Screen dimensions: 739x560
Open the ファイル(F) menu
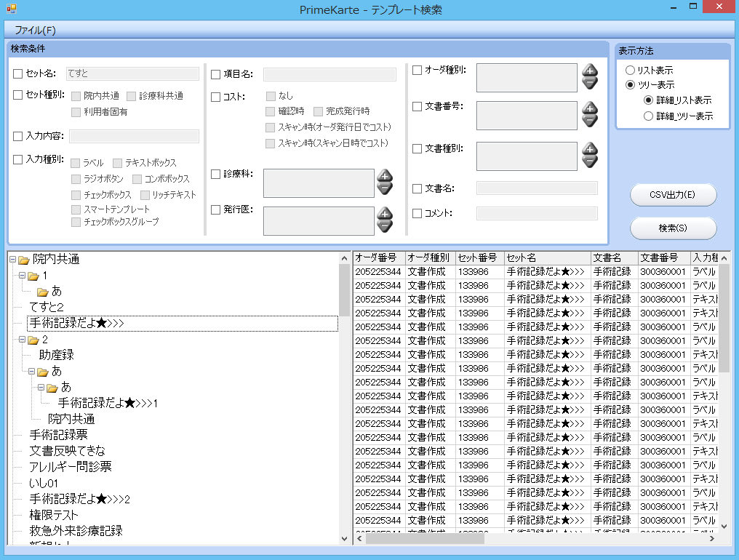click(x=35, y=30)
